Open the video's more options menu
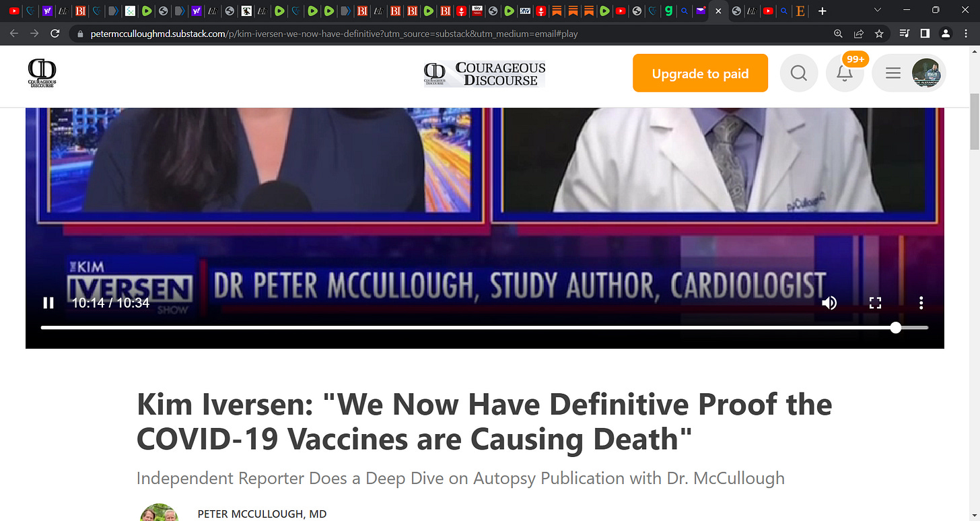Image resolution: width=980 pixels, height=521 pixels. (921, 303)
